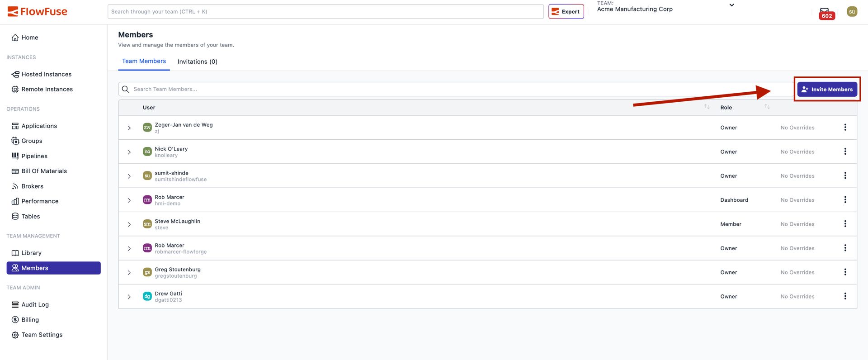This screenshot has width=868, height=360.
Task: Sort members by Role column icon
Action: (767, 107)
